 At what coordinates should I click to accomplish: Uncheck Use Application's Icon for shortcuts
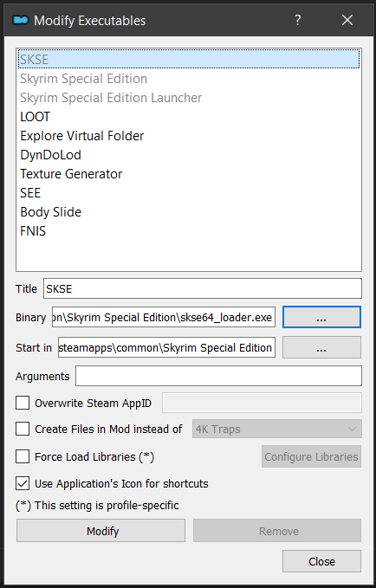[23, 484]
